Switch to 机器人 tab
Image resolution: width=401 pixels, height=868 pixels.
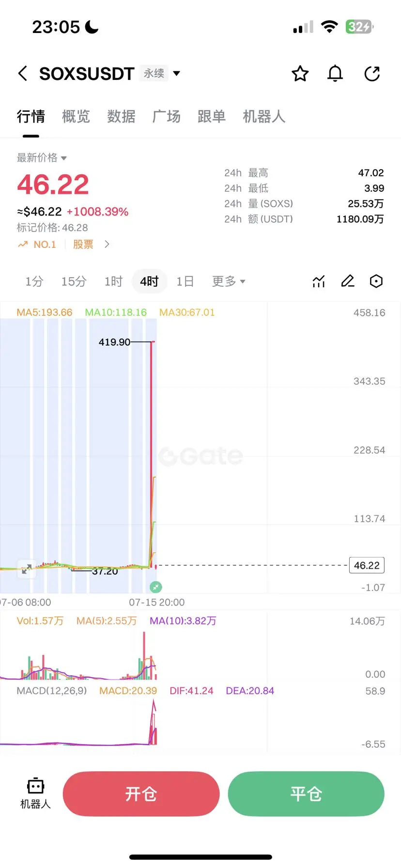(264, 117)
